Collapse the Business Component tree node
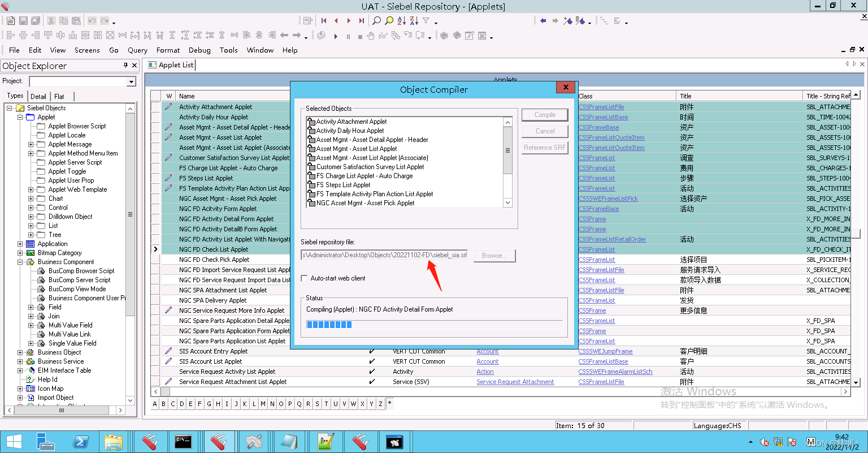Image resolution: width=868 pixels, height=453 pixels. coord(20,262)
